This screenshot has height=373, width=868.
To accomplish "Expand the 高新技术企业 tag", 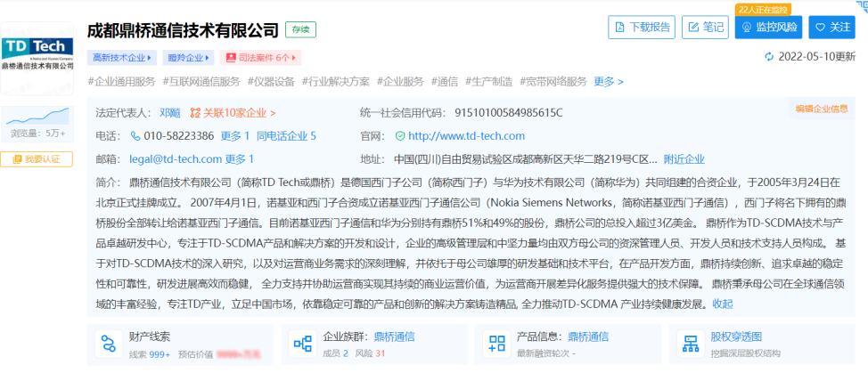I will click(122, 58).
